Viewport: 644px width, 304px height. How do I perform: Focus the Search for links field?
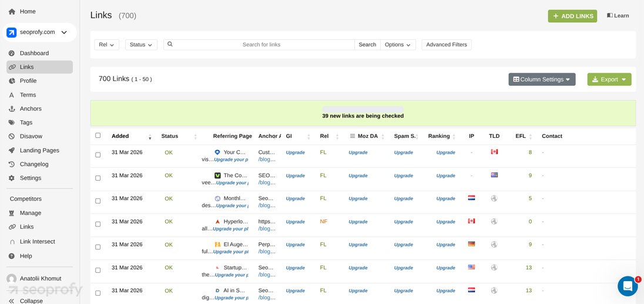pyautogui.click(x=261, y=45)
